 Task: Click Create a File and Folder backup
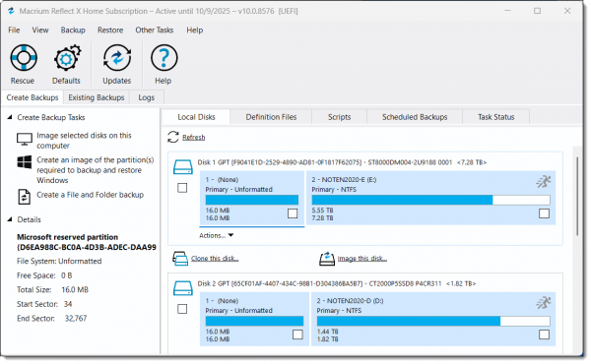pyautogui.click(x=90, y=195)
